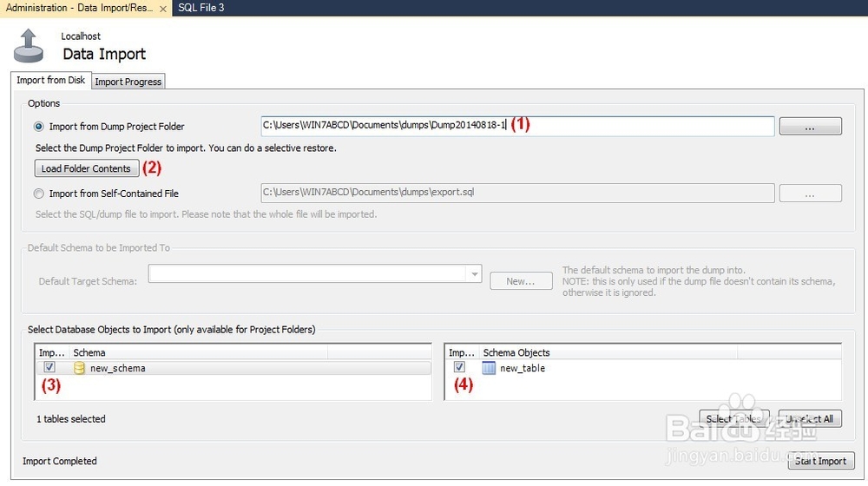Click into the dump project folder path field
Viewport: 868px width, 486px height.
[517, 126]
